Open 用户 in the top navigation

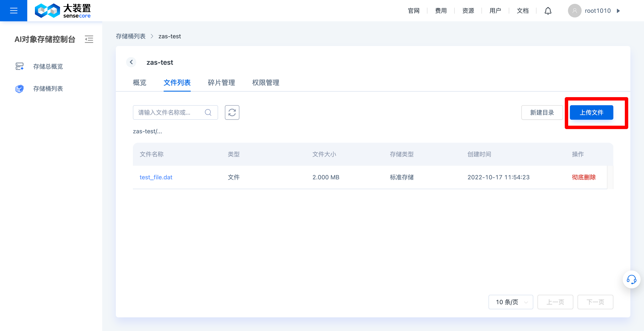point(495,11)
